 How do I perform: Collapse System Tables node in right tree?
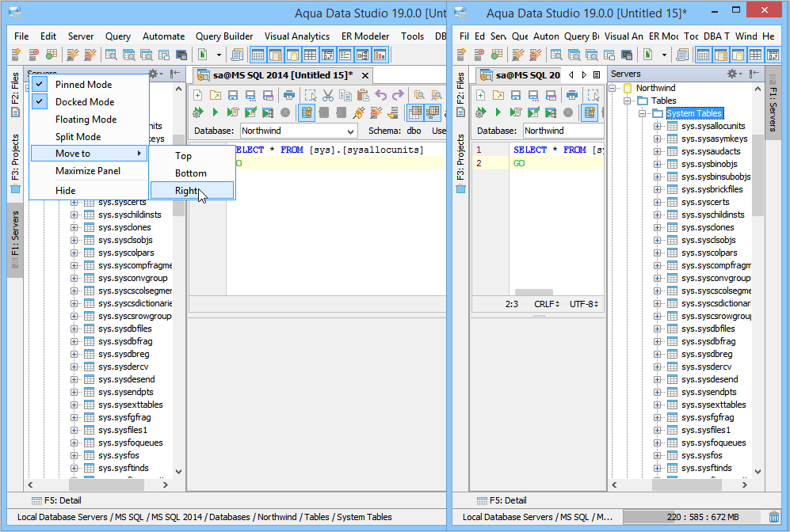coord(643,113)
